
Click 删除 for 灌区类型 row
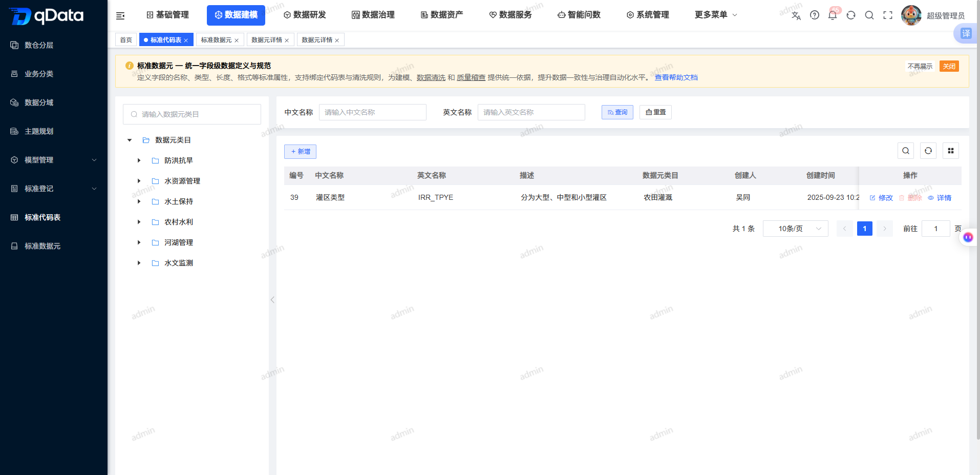point(910,198)
